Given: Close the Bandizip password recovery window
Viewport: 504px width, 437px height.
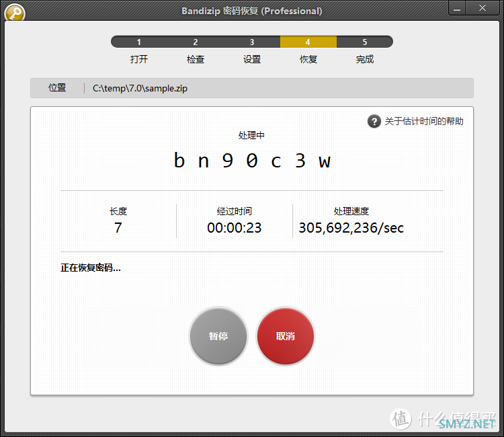Looking at the screenshot, I should pos(482,8).
